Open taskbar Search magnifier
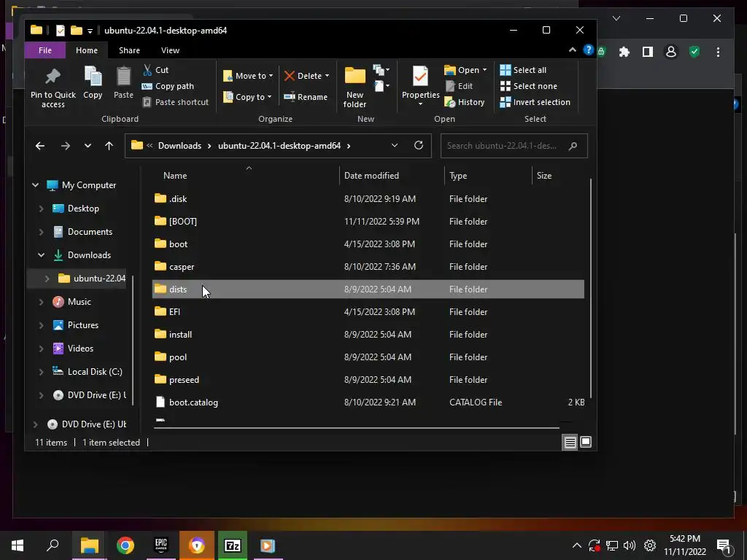This screenshot has height=560, width=747. pos(53,545)
